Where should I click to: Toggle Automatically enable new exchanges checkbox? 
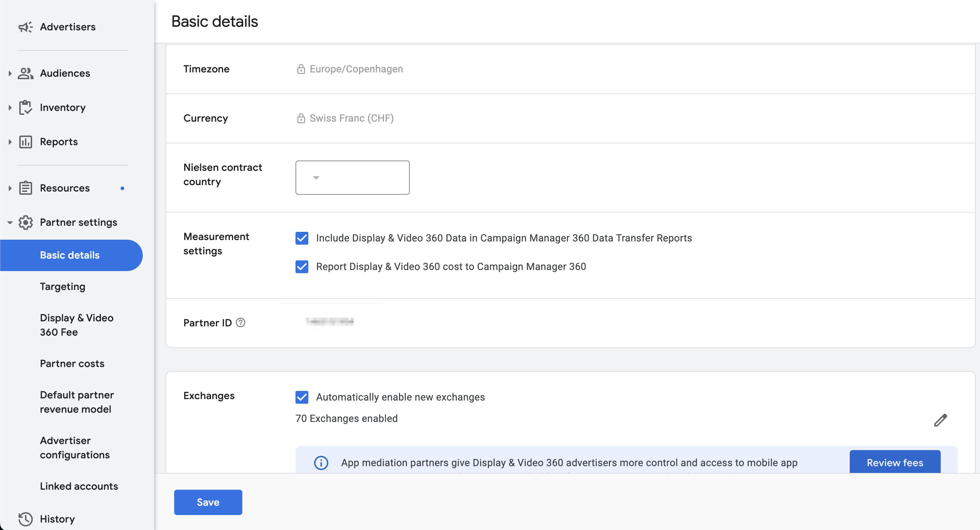coord(302,397)
